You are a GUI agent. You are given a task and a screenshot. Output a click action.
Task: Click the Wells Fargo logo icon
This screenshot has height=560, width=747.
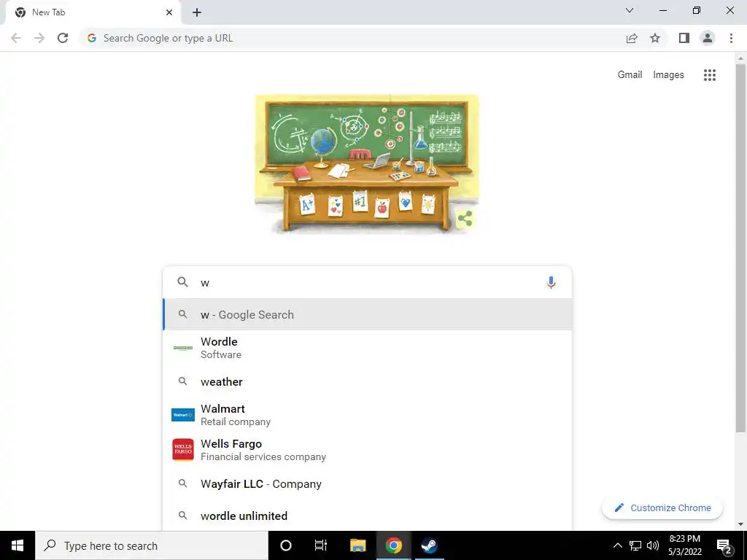[183, 449]
